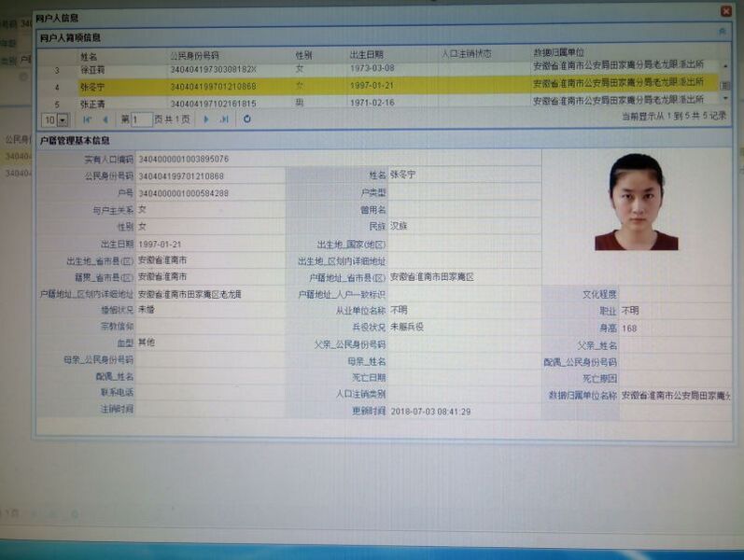Viewport: 744px width, 560px height.
Task: Click the birth date cell 1971-02-16
Action: 372,103
